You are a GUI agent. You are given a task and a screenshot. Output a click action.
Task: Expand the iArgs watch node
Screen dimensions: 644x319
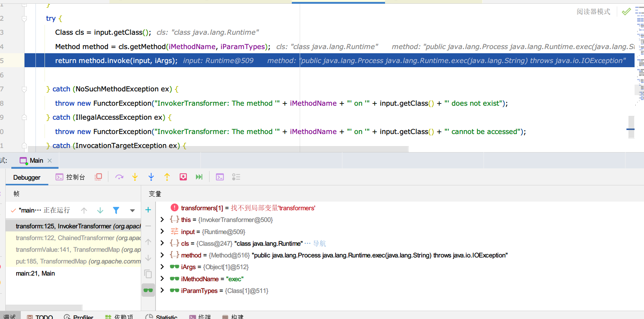tap(162, 267)
